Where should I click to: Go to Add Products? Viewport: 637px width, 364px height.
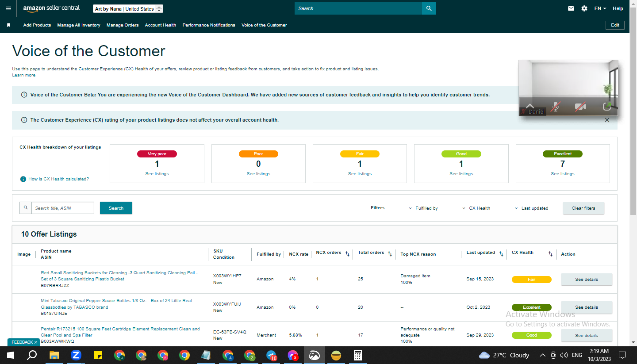click(37, 25)
